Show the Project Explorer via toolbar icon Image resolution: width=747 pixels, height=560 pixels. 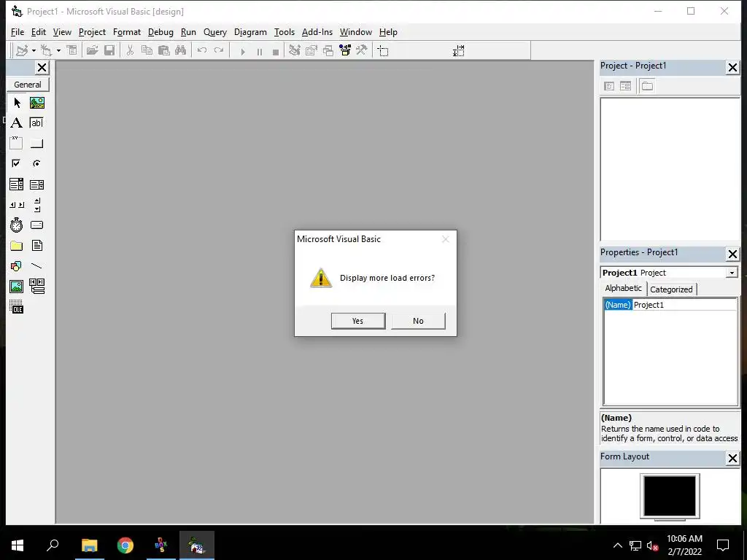295,50
